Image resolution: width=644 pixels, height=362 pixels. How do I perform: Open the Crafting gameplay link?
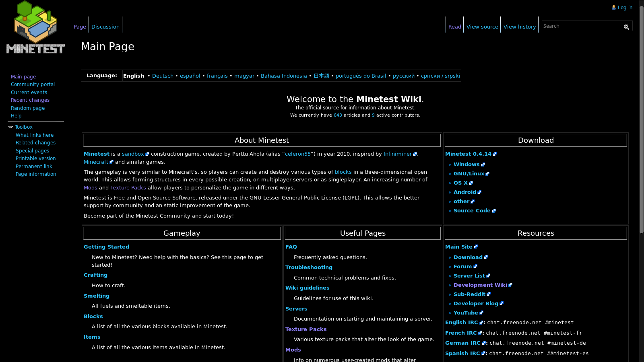95,275
